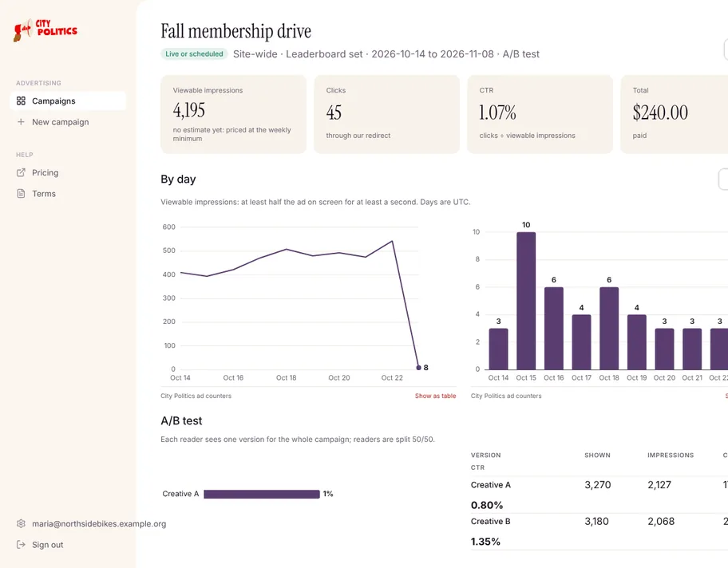Click the Total $240.00 card
728x568 pixels.
pyautogui.click(x=675, y=114)
